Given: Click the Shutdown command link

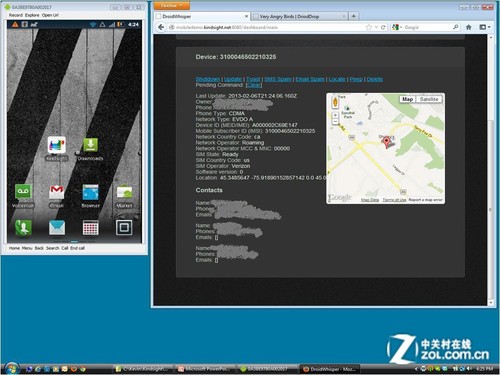Looking at the screenshot, I should coord(208,79).
